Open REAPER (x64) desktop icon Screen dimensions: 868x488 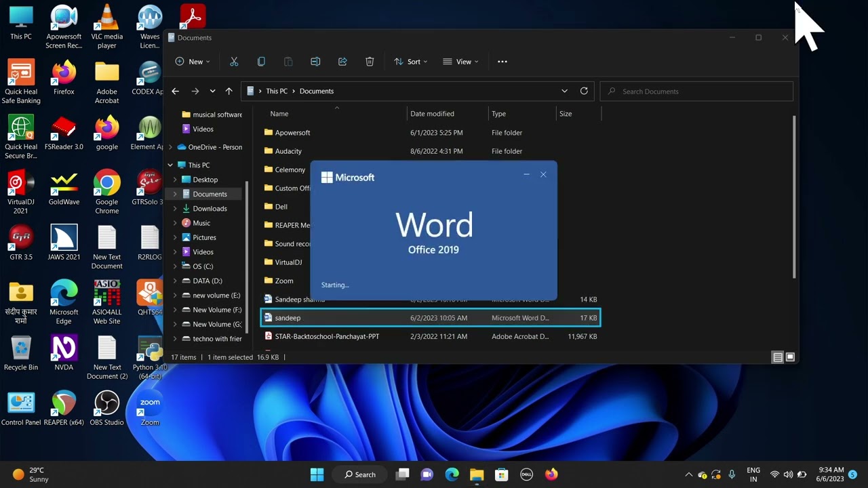(64, 408)
